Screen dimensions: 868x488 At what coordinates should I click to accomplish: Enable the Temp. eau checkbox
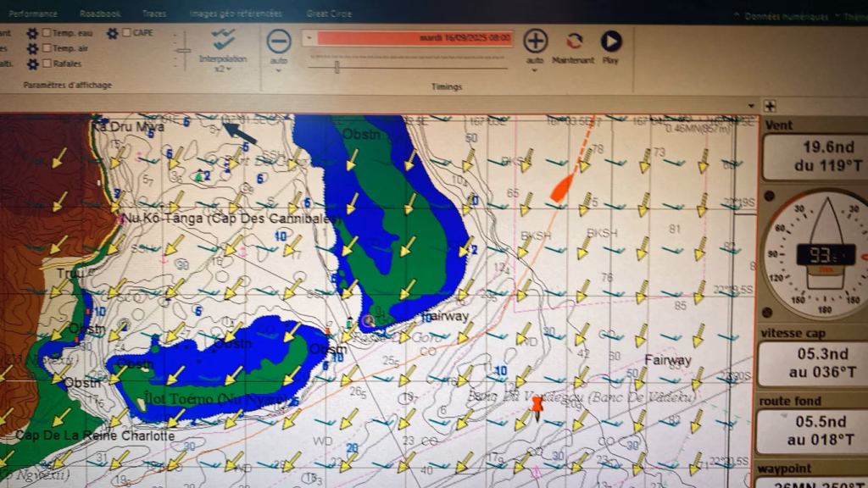(47, 34)
